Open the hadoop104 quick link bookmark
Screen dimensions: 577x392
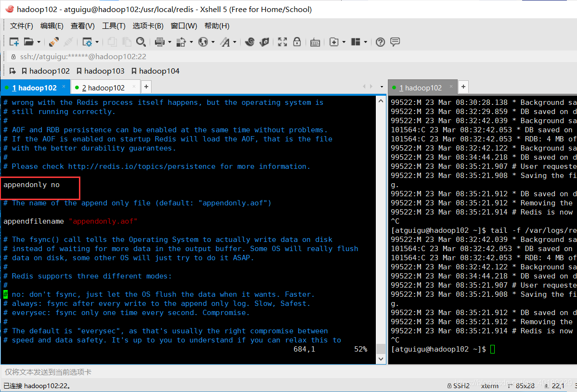[155, 71]
